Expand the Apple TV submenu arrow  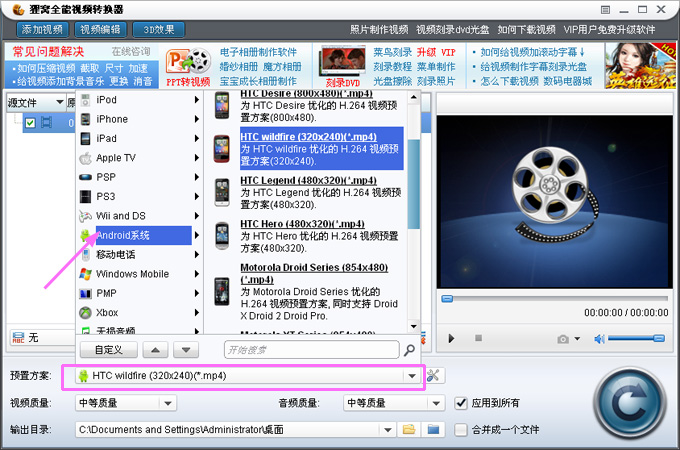click(197, 158)
